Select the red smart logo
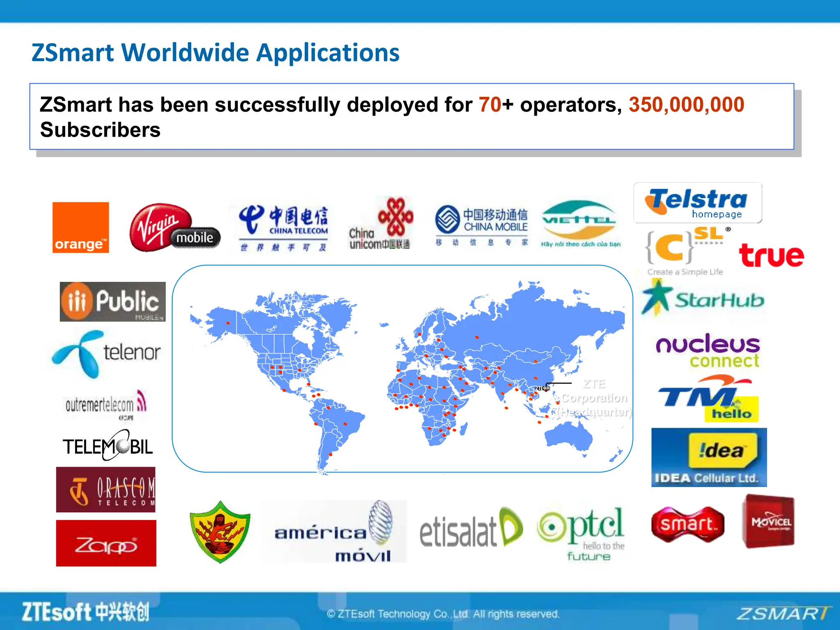Image resolution: width=840 pixels, height=630 pixels. pyautogui.click(x=688, y=524)
